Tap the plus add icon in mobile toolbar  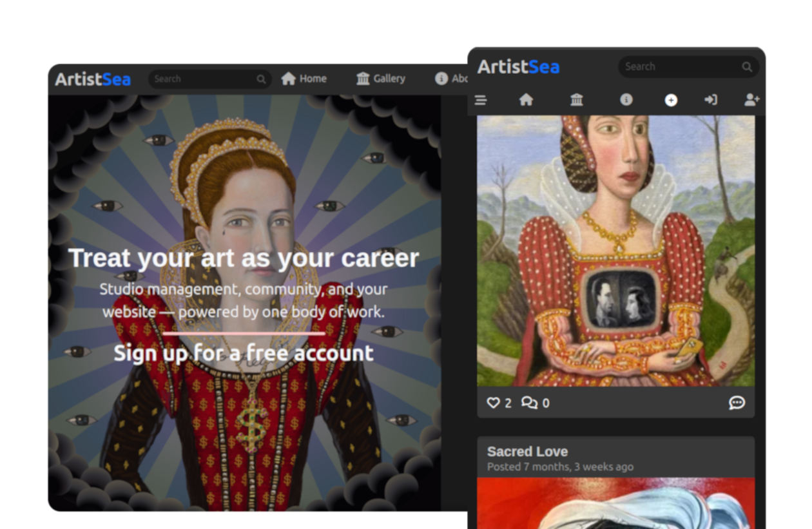point(671,100)
